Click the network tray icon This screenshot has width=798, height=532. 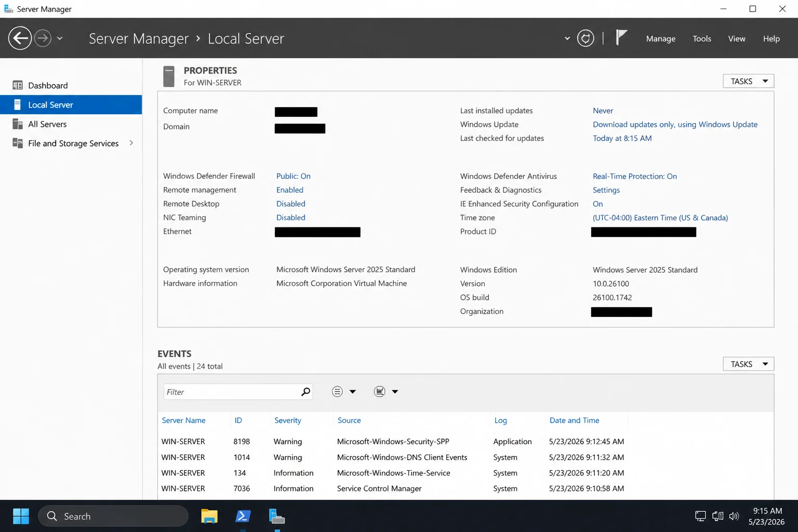pyautogui.click(x=717, y=516)
